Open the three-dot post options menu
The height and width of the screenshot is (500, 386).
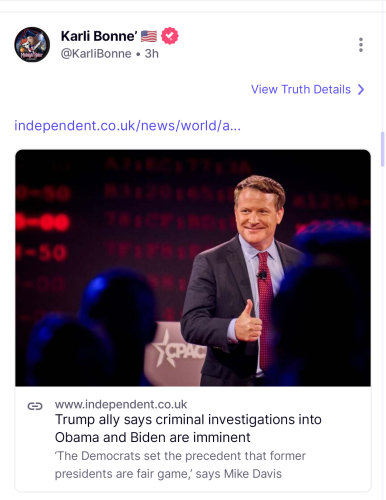coord(361,45)
